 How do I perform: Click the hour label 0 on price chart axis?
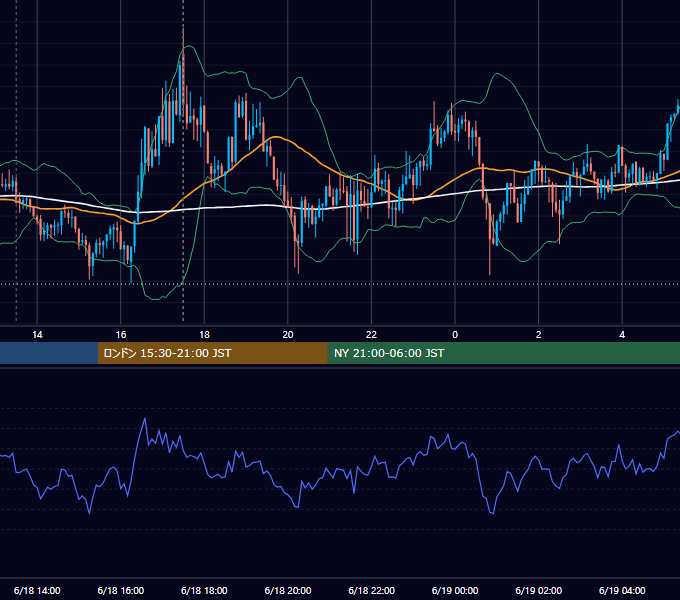click(x=455, y=335)
